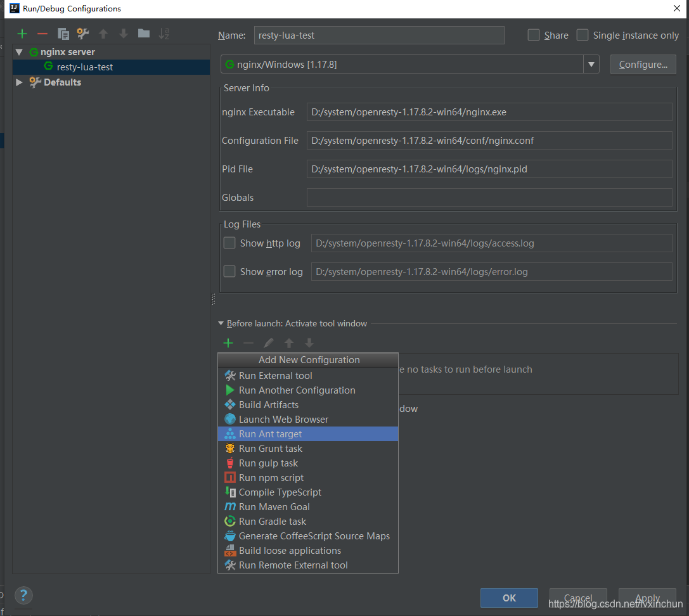
Task: Add a before launch task with the green plus
Action: (228, 343)
